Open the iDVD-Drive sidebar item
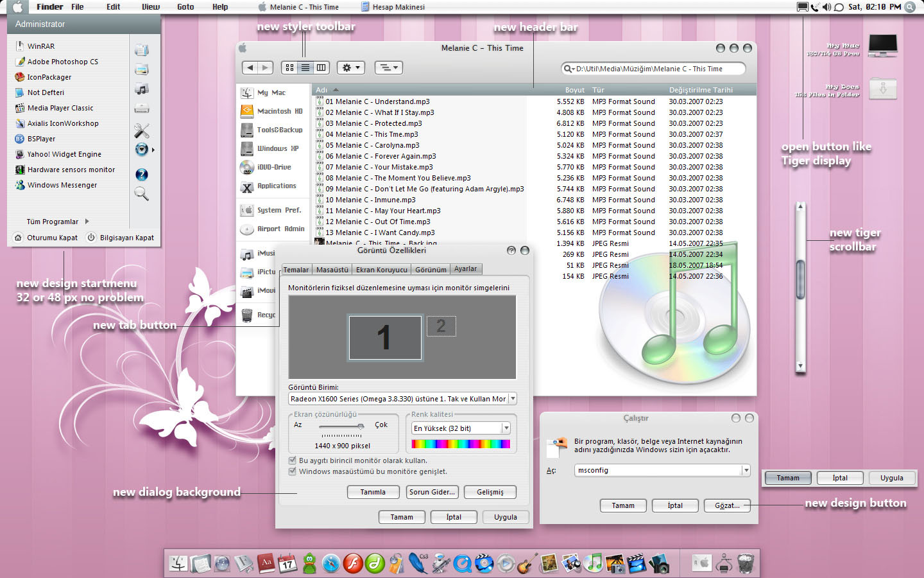Viewport: 924px width, 578px height. coord(273,167)
